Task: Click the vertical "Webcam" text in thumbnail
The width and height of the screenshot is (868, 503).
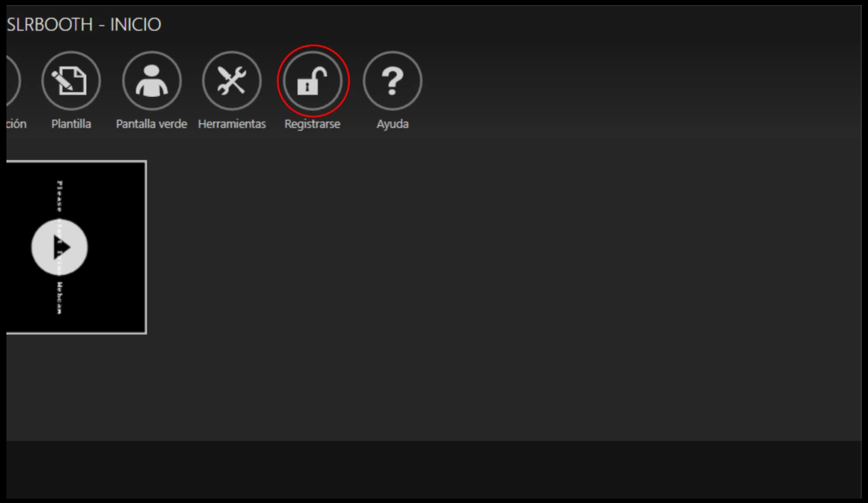Action: (x=60, y=297)
